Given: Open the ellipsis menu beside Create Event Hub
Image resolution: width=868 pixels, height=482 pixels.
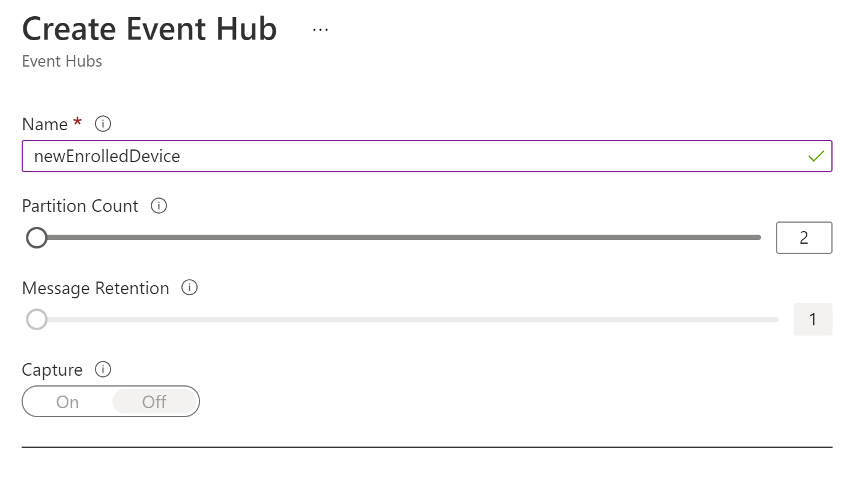Looking at the screenshot, I should (x=320, y=29).
